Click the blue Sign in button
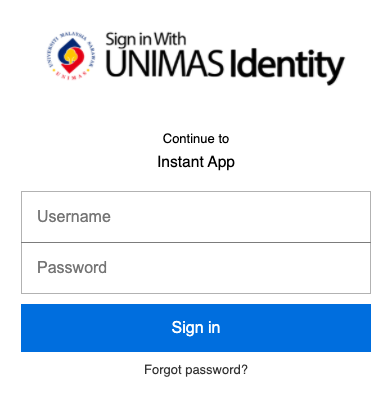Screen dimensions: 390x396 click(196, 328)
